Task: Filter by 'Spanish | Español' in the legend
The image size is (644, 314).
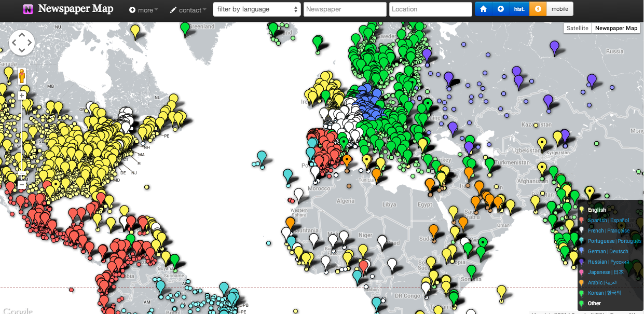Action: (608, 221)
